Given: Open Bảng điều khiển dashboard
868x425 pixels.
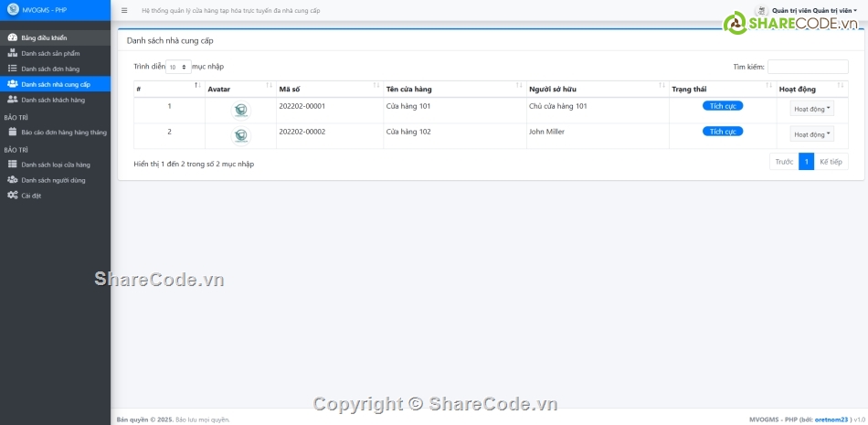Looking at the screenshot, I should (44, 38).
